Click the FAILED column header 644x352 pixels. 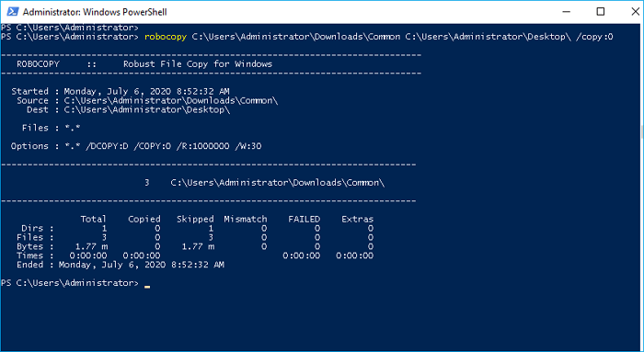point(304,219)
